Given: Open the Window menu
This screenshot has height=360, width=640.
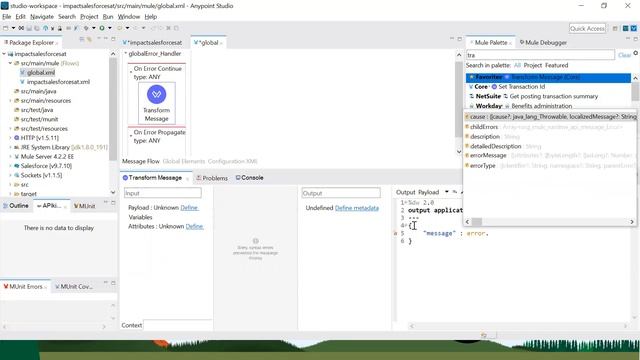Looking at the screenshot, I should click(129, 17).
